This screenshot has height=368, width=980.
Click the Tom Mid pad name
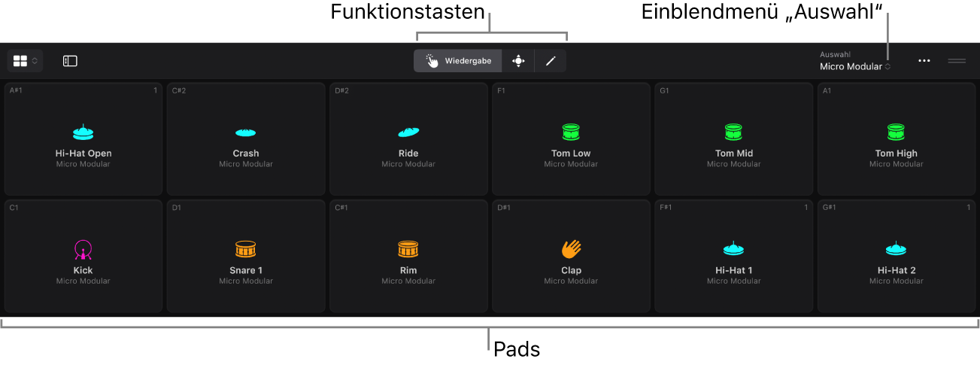(x=734, y=154)
